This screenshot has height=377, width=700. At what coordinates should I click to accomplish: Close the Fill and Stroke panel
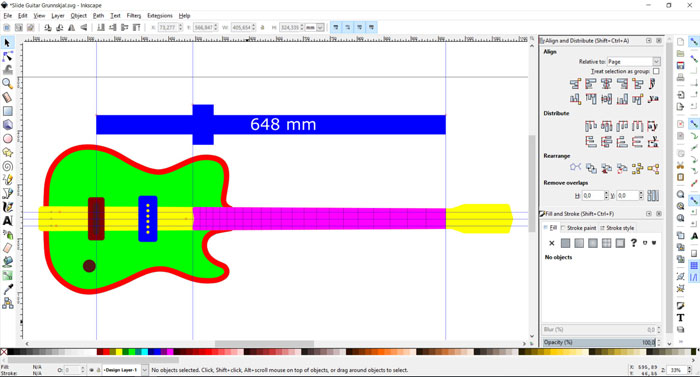pos(658,214)
